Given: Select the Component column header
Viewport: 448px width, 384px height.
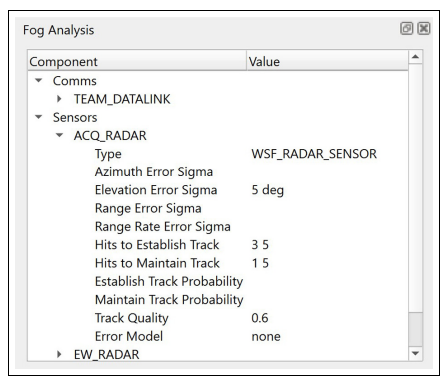Looking at the screenshot, I should tap(137, 61).
